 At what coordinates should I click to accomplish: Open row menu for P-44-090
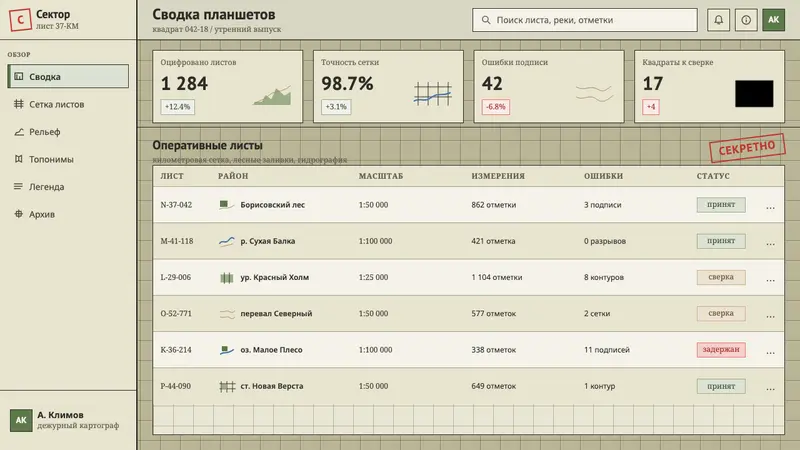[770, 387]
